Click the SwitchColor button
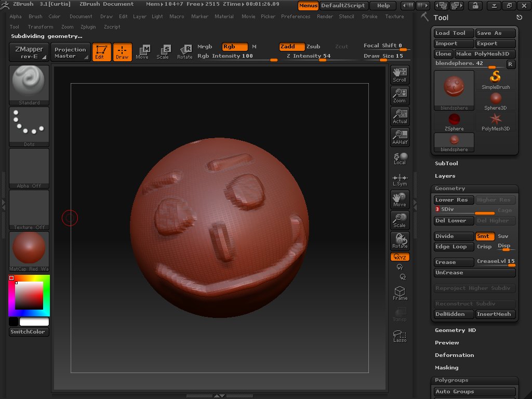 tap(29, 332)
